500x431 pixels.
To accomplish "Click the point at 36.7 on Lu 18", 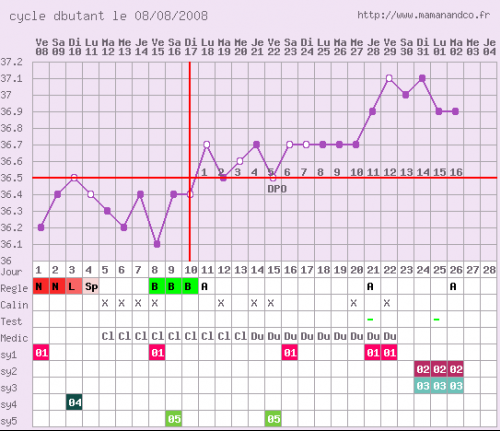I will tap(207, 145).
